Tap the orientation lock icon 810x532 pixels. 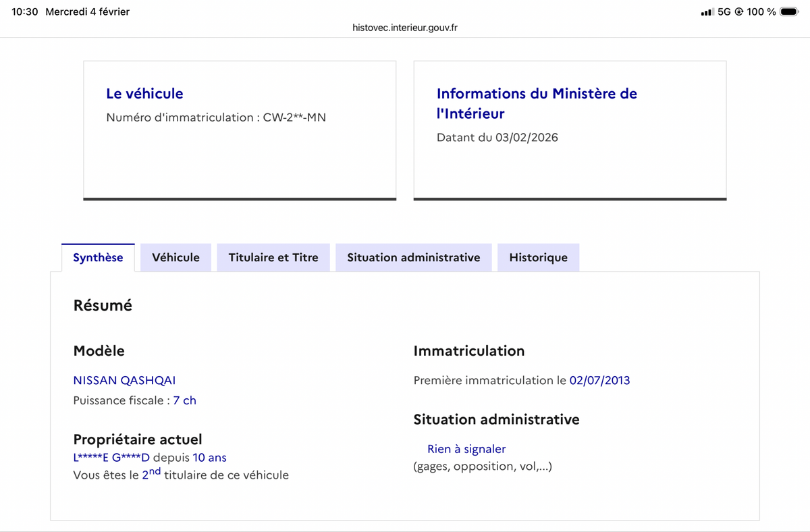(738, 12)
